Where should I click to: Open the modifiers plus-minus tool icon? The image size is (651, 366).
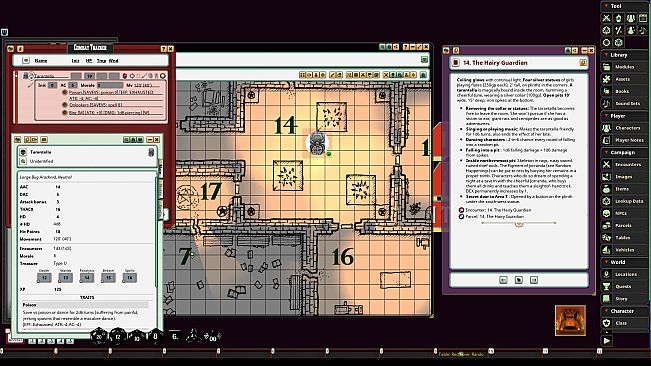[x=619, y=30]
